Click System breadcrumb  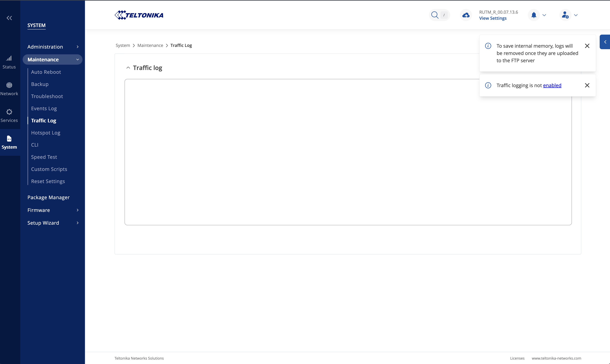pos(123,45)
